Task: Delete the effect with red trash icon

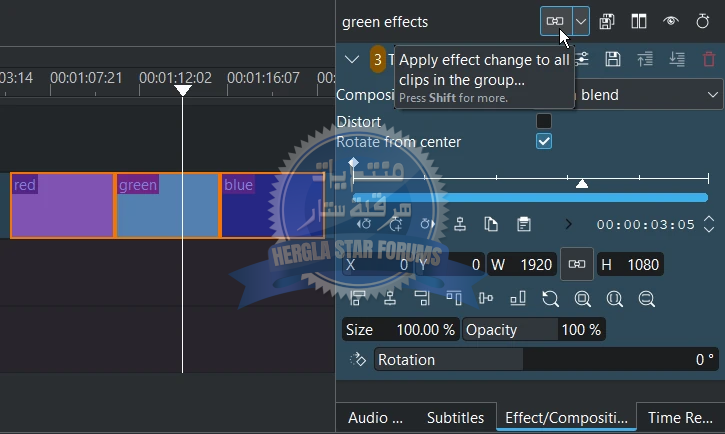Action: [x=709, y=60]
